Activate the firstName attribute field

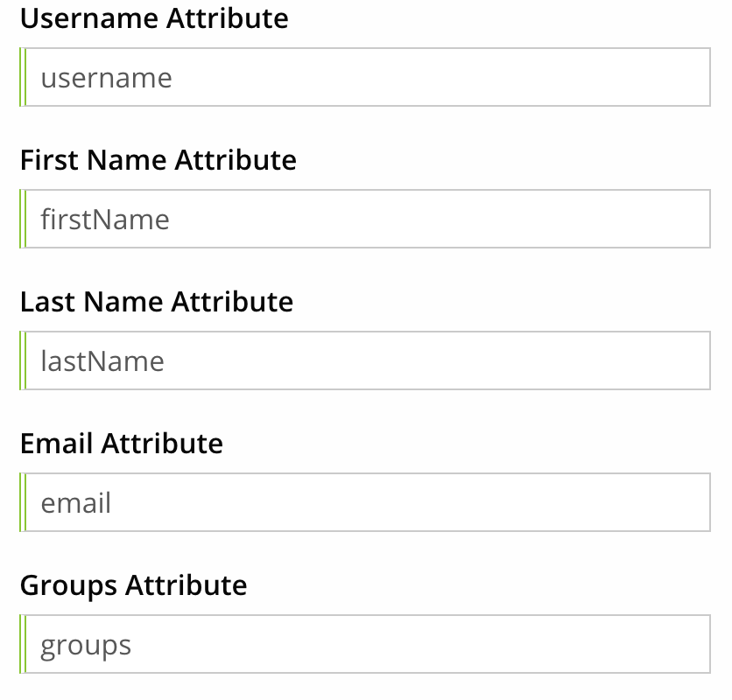tap(365, 219)
